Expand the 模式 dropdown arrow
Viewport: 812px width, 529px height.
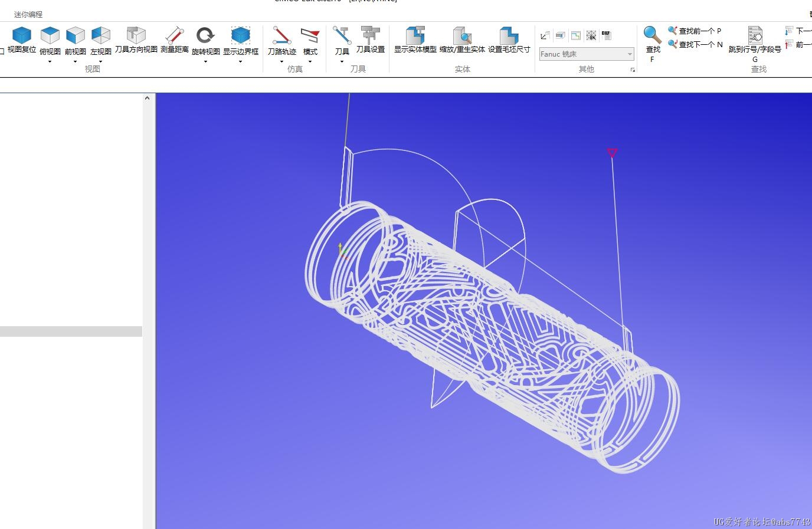(x=310, y=61)
